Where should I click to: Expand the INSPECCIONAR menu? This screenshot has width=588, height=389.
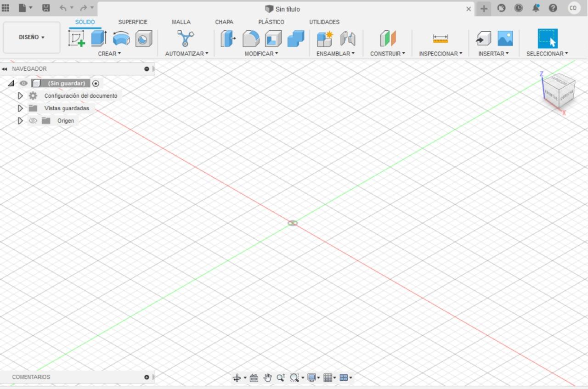[441, 54]
